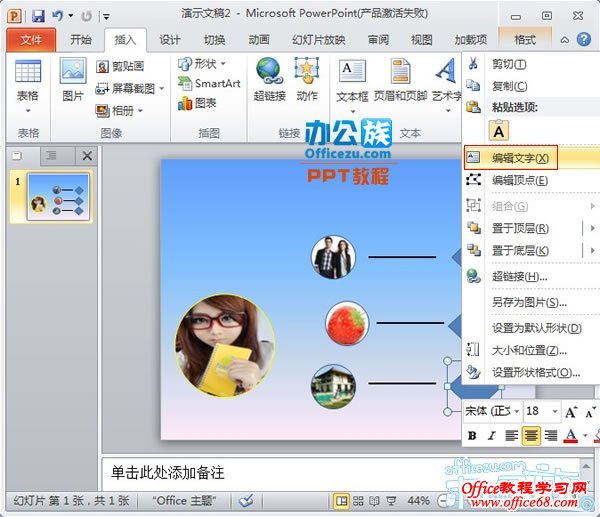Insert a Chart (图表)
600x517 pixels.
[198, 103]
